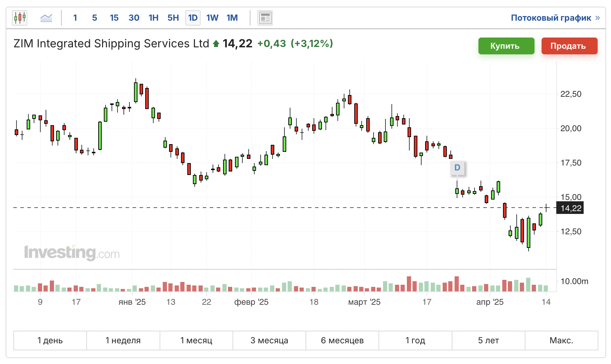Select the 1 год range tab
This screenshot has width=611, height=364.
tap(415, 341)
